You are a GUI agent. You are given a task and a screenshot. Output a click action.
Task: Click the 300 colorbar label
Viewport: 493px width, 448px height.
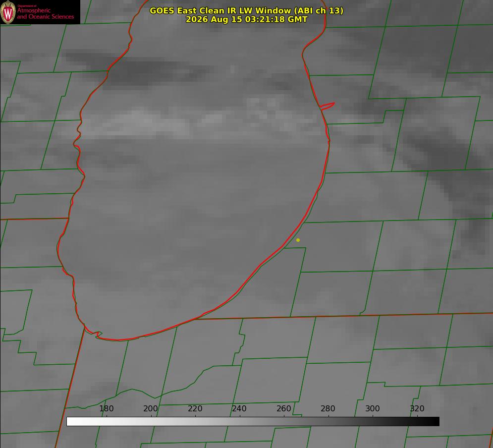click(x=373, y=408)
